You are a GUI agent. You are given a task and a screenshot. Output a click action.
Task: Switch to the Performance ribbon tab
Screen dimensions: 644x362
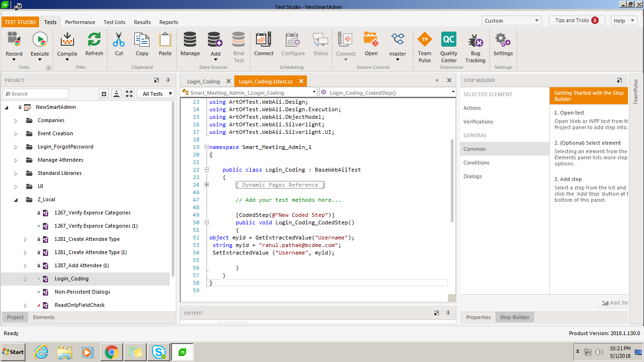pyautogui.click(x=80, y=22)
